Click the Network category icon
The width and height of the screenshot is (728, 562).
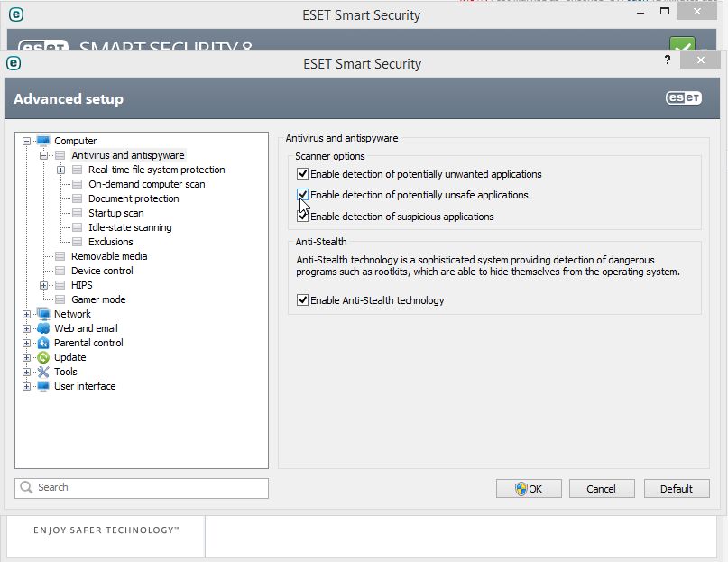(43, 314)
